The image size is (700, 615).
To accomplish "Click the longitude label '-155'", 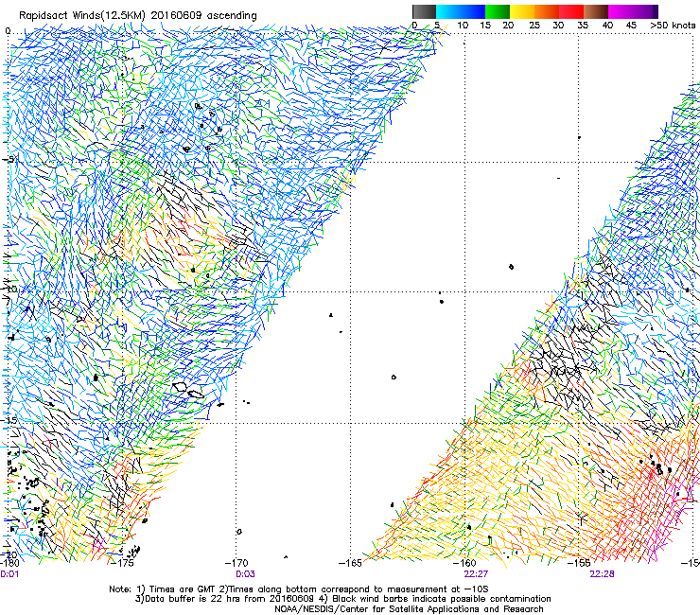I will point(579,563).
